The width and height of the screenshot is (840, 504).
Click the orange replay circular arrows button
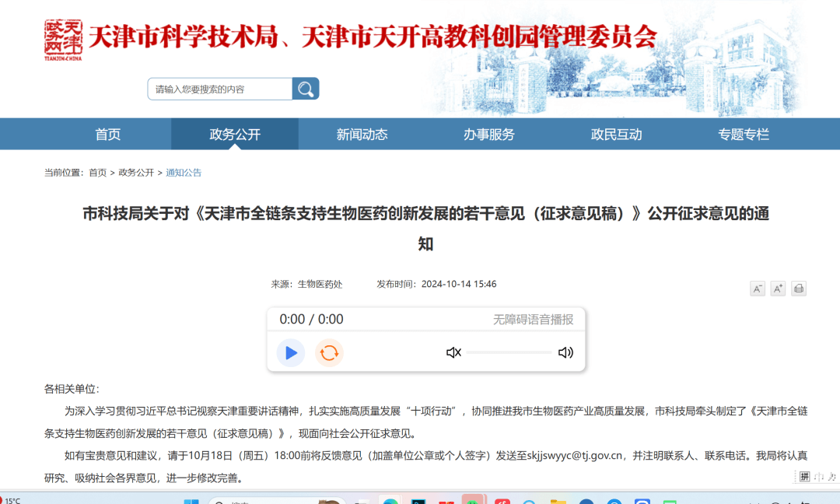[329, 353]
